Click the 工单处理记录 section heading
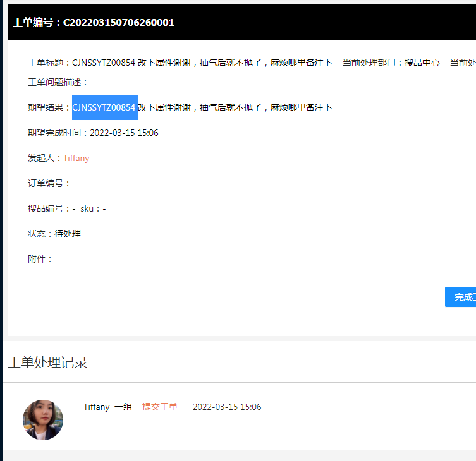Screen dimensions: 476x461 (47, 362)
